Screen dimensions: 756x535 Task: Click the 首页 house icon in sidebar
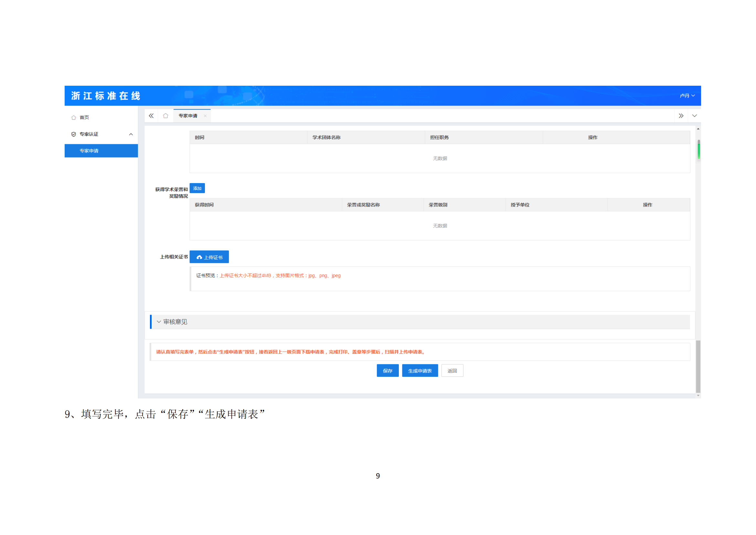click(74, 117)
